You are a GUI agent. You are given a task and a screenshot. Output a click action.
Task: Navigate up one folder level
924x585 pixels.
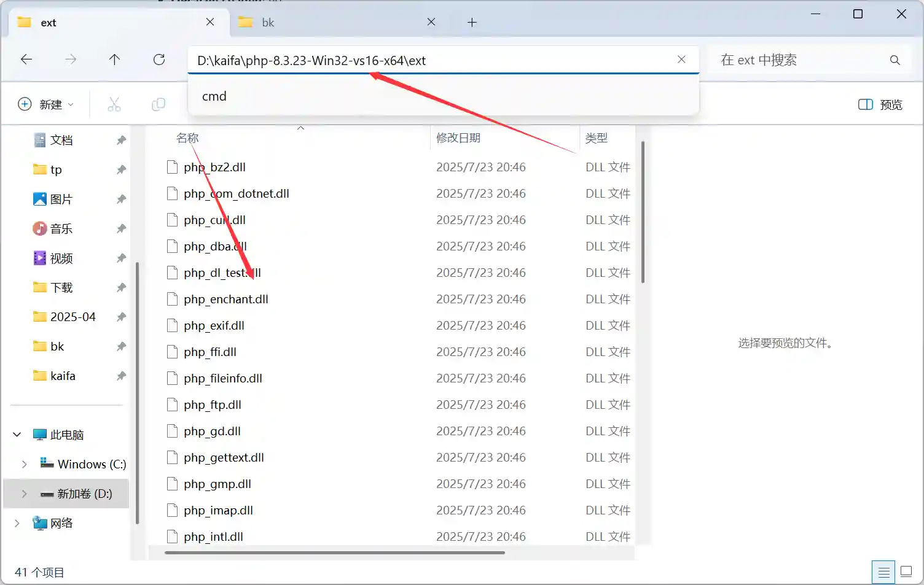(x=114, y=60)
